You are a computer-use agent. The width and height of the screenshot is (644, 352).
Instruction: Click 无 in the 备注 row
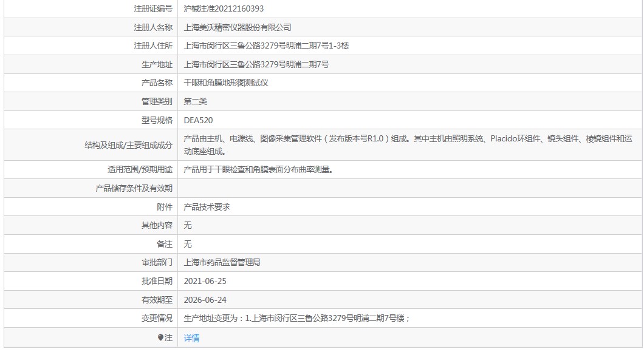coord(188,244)
